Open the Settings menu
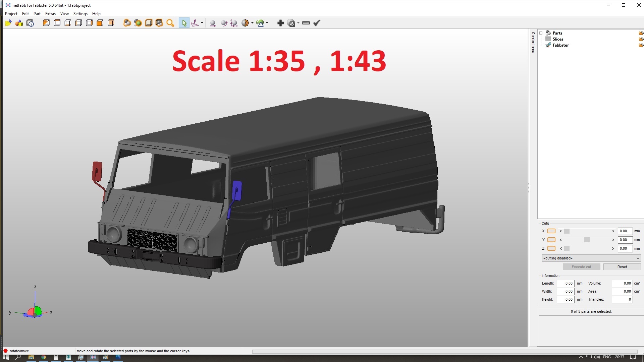The image size is (644, 362). click(80, 14)
